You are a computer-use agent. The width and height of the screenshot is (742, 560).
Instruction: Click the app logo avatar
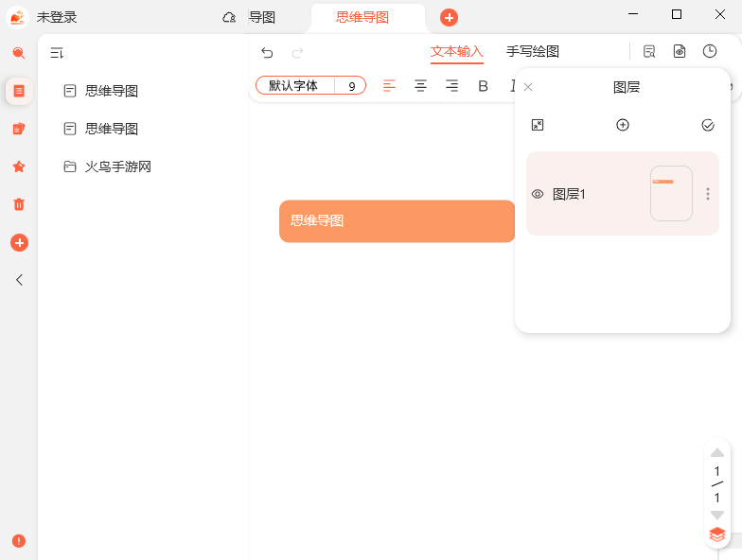click(17, 17)
